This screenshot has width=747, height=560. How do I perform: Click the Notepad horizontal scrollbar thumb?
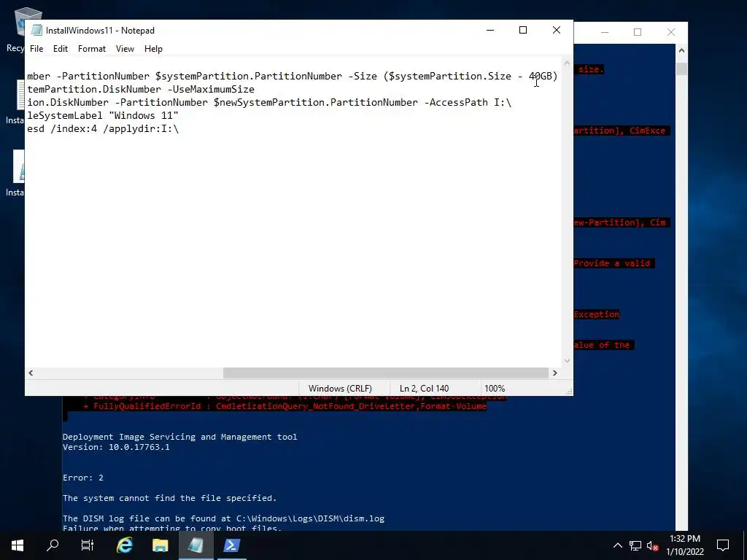point(386,373)
